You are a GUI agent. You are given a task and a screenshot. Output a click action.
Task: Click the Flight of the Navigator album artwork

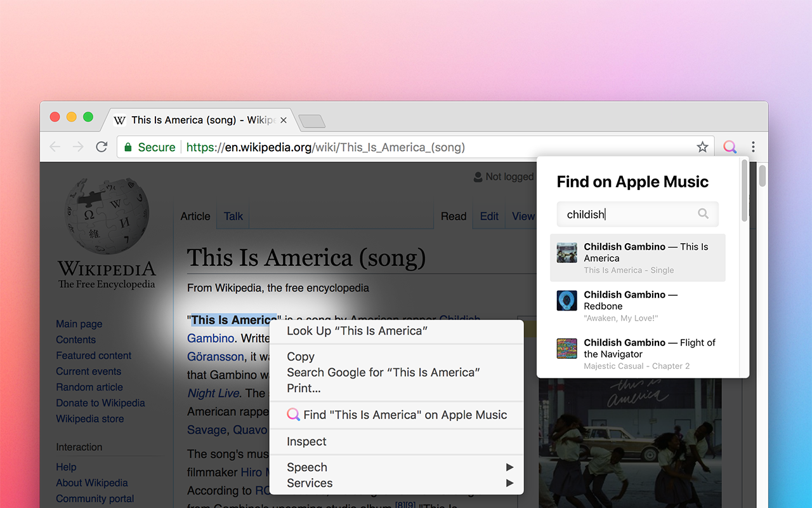tap(566, 348)
